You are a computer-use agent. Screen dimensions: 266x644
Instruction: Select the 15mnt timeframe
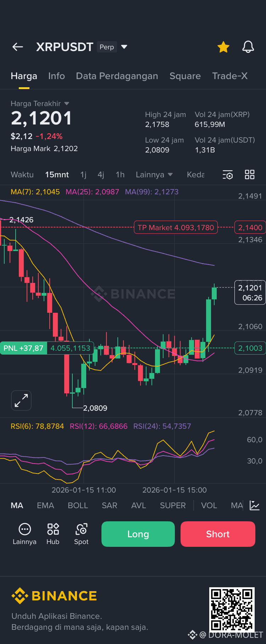pos(57,174)
